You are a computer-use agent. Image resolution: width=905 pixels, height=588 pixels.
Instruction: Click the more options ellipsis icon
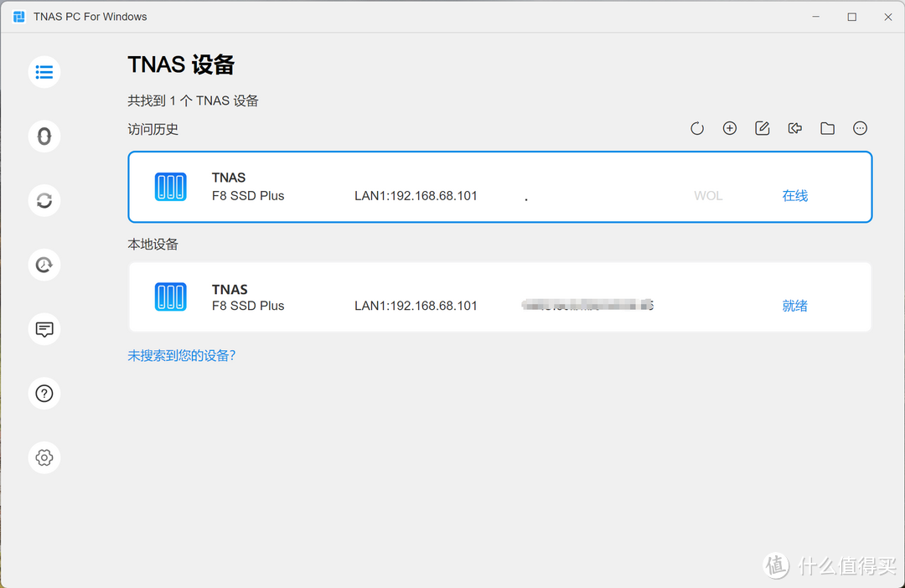(x=860, y=128)
